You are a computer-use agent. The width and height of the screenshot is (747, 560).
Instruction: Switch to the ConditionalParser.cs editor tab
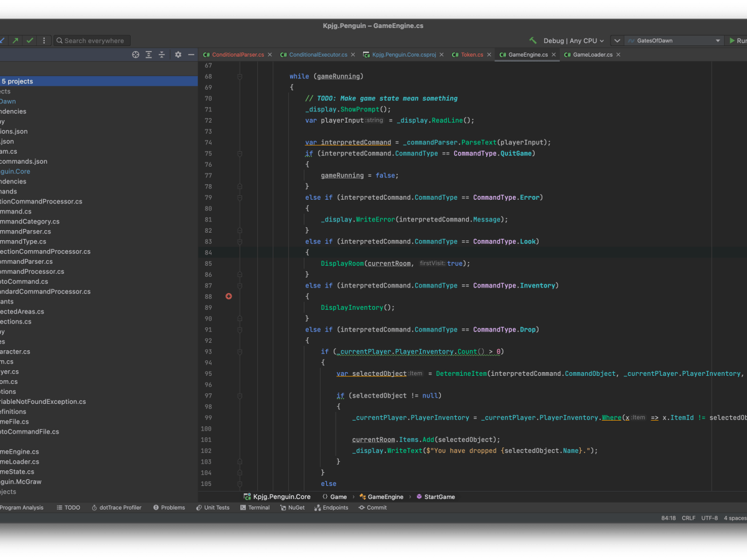238,55
